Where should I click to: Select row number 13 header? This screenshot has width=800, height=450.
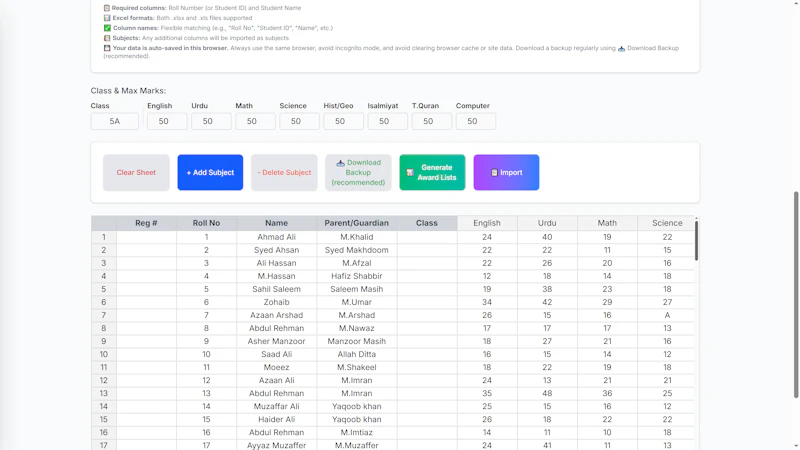coord(104,393)
